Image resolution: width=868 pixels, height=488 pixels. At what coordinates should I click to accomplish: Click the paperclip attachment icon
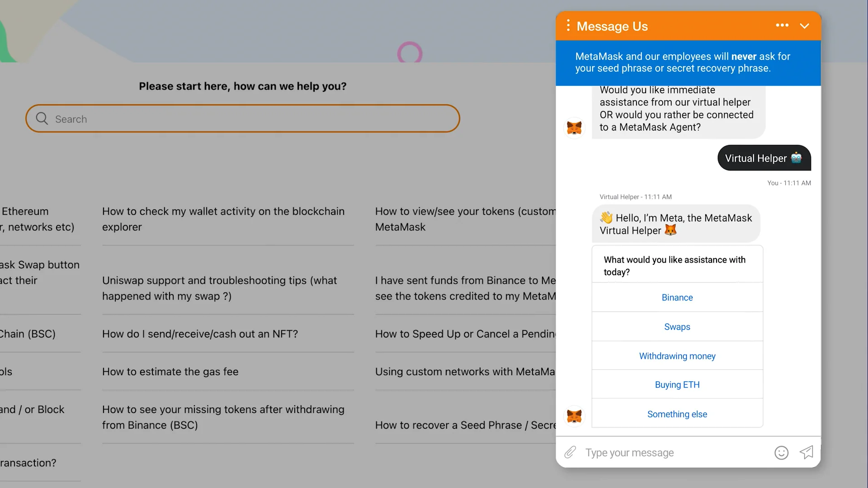[570, 452]
